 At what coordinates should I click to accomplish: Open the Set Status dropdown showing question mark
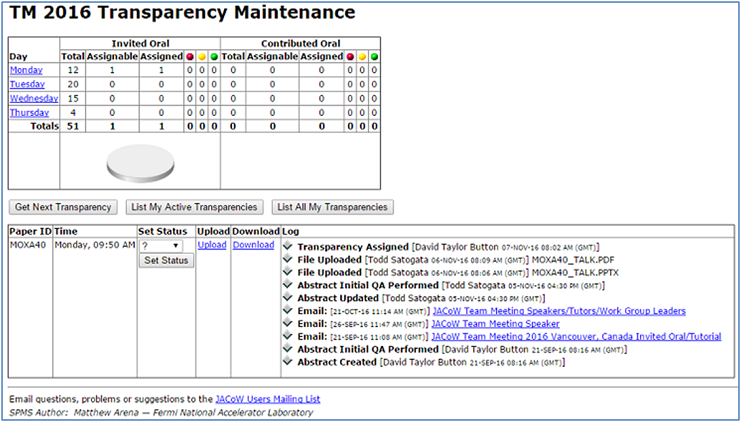[x=161, y=245]
